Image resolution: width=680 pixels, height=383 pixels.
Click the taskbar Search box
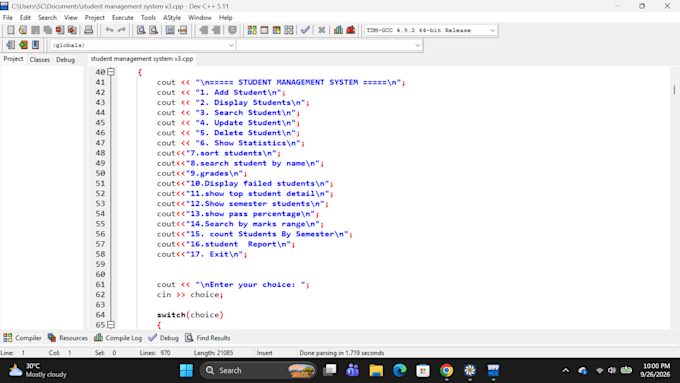[x=258, y=370]
